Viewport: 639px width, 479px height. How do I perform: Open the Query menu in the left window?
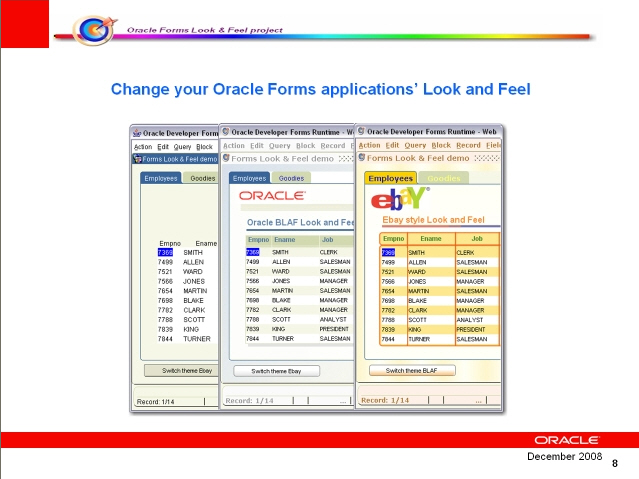pyautogui.click(x=182, y=147)
